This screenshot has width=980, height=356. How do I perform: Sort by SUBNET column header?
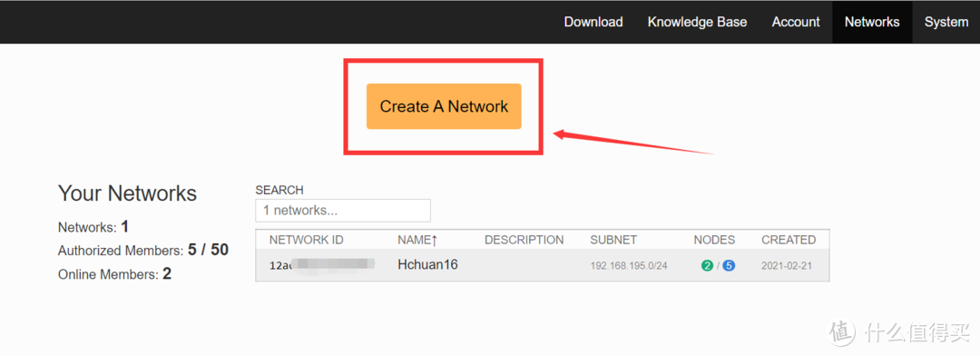pos(613,241)
